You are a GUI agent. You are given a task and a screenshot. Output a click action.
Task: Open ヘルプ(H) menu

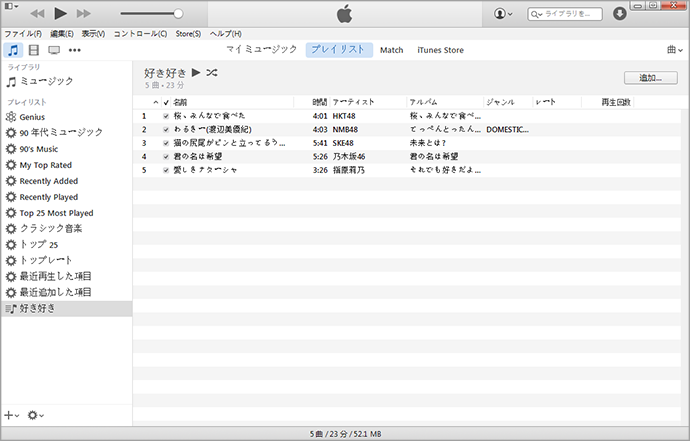(225, 34)
